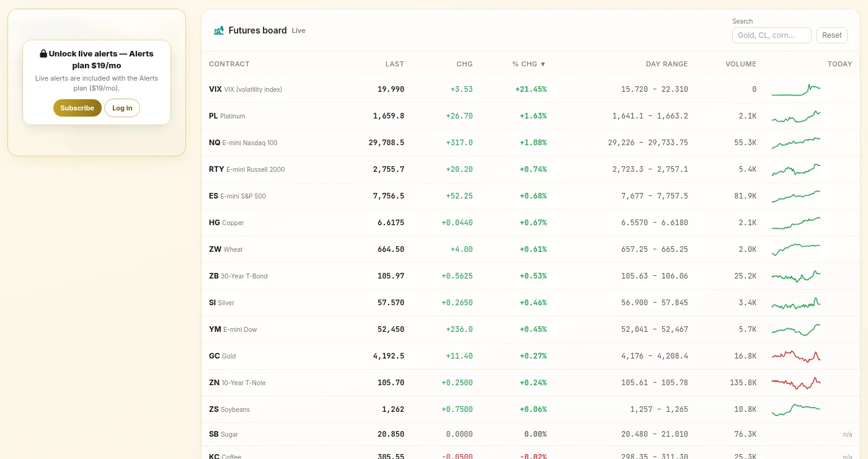Viewport: 868px width, 459px height.
Task: Select the SB Sugar contract
Action: tap(223, 434)
